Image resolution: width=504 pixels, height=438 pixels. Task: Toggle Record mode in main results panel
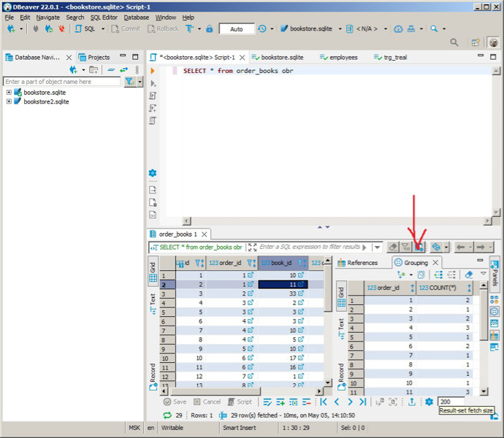pyautogui.click(x=153, y=377)
